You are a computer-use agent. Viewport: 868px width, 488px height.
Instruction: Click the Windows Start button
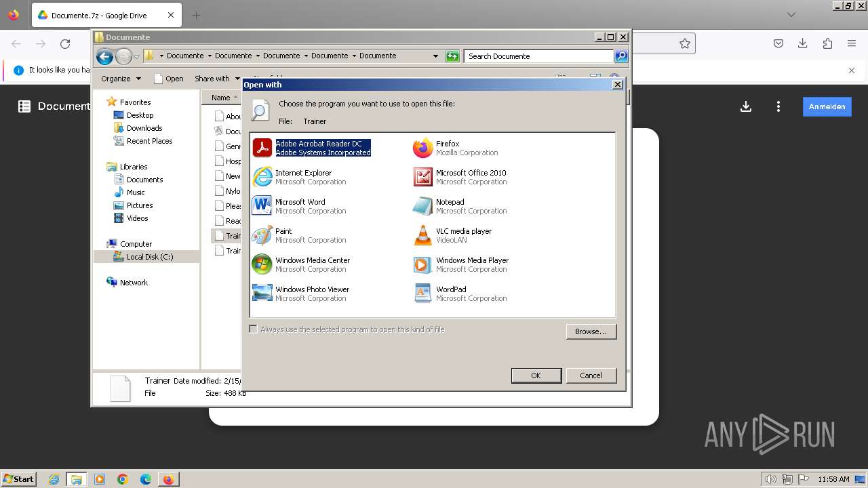18,479
